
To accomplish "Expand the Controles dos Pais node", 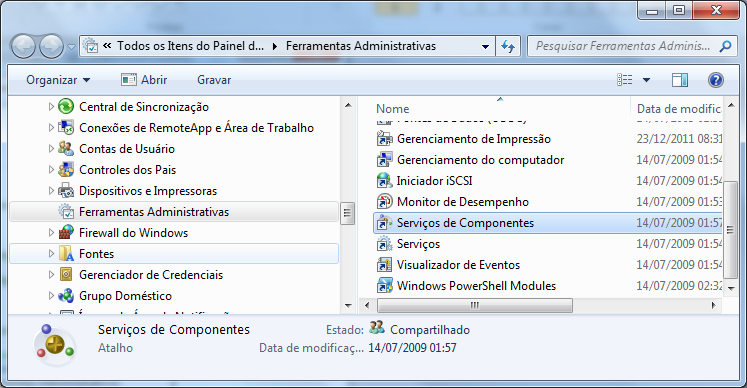I will (51, 169).
